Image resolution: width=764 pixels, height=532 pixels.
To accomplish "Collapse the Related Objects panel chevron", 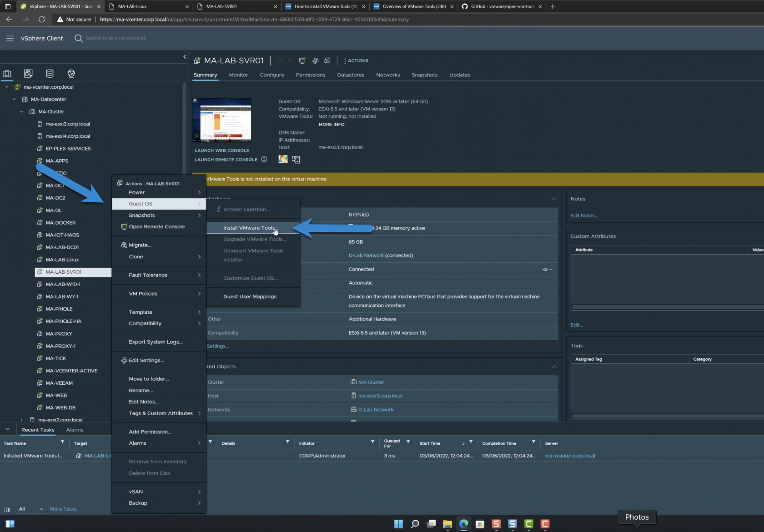I will point(554,366).
